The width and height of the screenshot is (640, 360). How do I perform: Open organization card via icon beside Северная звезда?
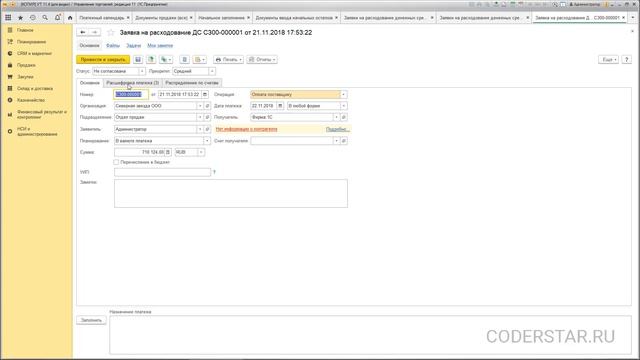207,106
